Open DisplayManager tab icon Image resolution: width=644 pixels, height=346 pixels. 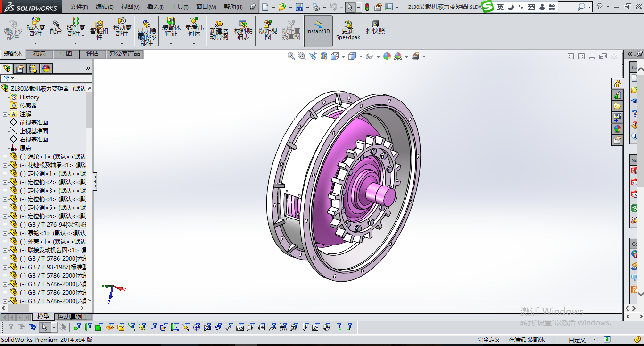tap(46, 68)
